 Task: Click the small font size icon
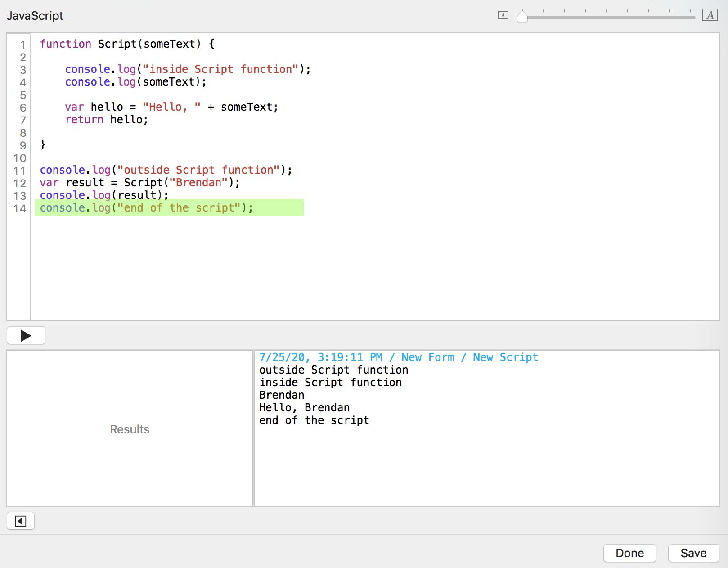503,15
